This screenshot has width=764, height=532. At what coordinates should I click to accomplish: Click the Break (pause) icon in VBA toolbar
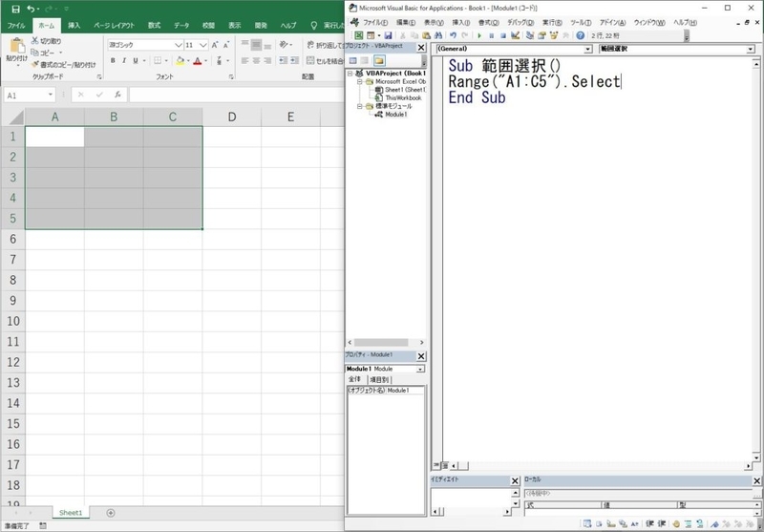[491, 35]
